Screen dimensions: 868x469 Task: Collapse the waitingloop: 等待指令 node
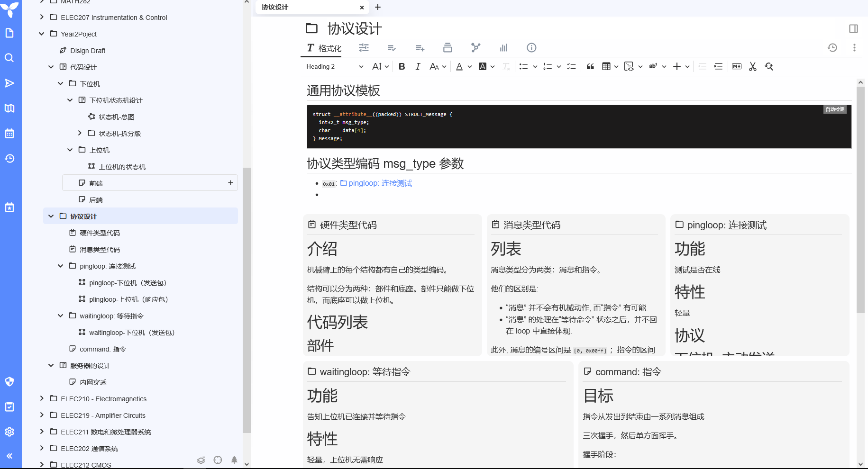click(x=61, y=316)
